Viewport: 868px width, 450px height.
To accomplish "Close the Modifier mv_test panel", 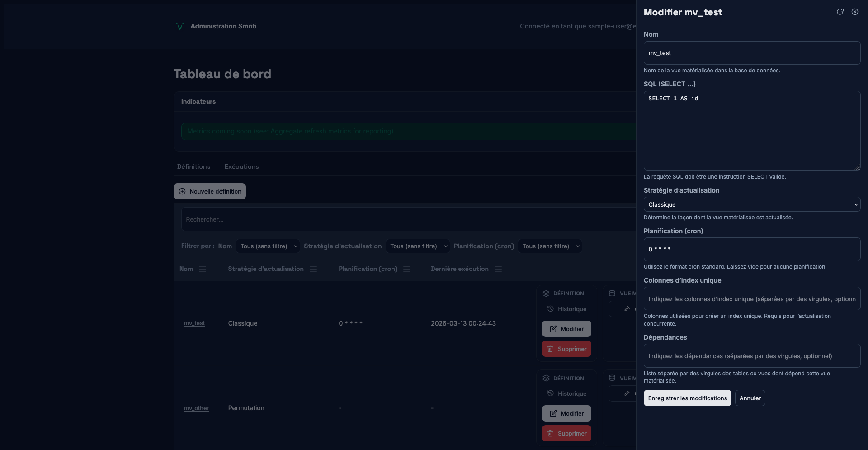I will tap(855, 12).
